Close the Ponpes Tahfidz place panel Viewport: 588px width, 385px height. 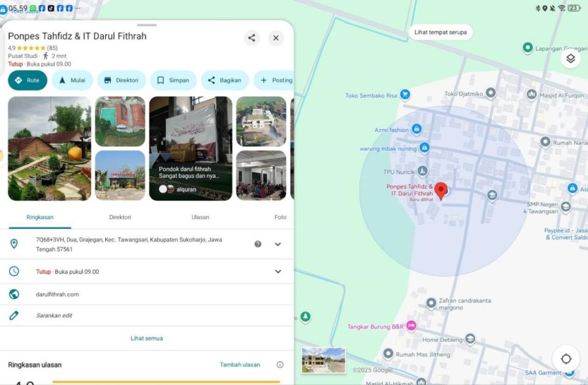276,38
